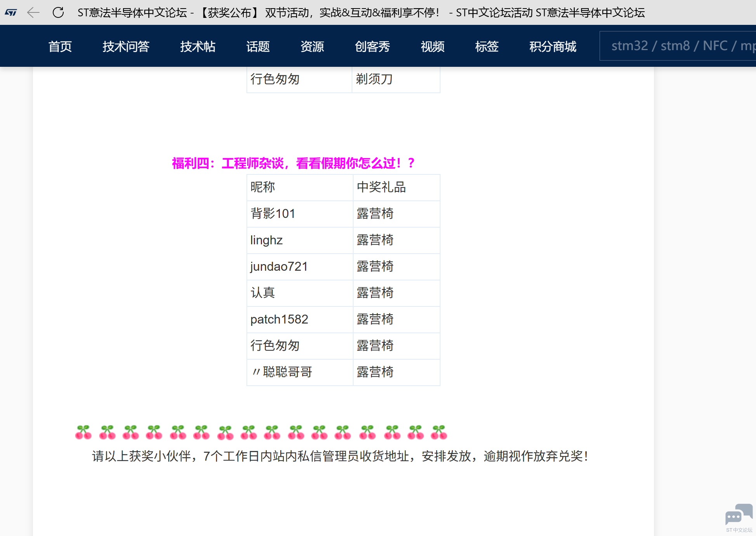756x536 pixels.
Task: Open the 首页 menu item
Action: pyautogui.click(x=60, y=46)
